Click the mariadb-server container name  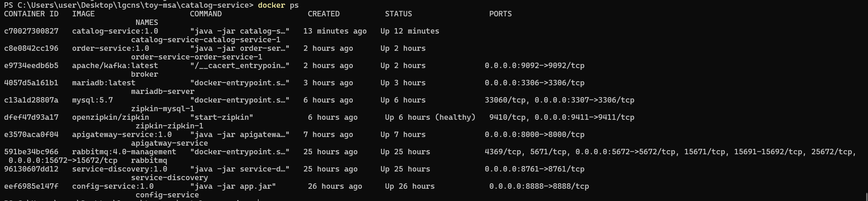(x=163, y=92)
